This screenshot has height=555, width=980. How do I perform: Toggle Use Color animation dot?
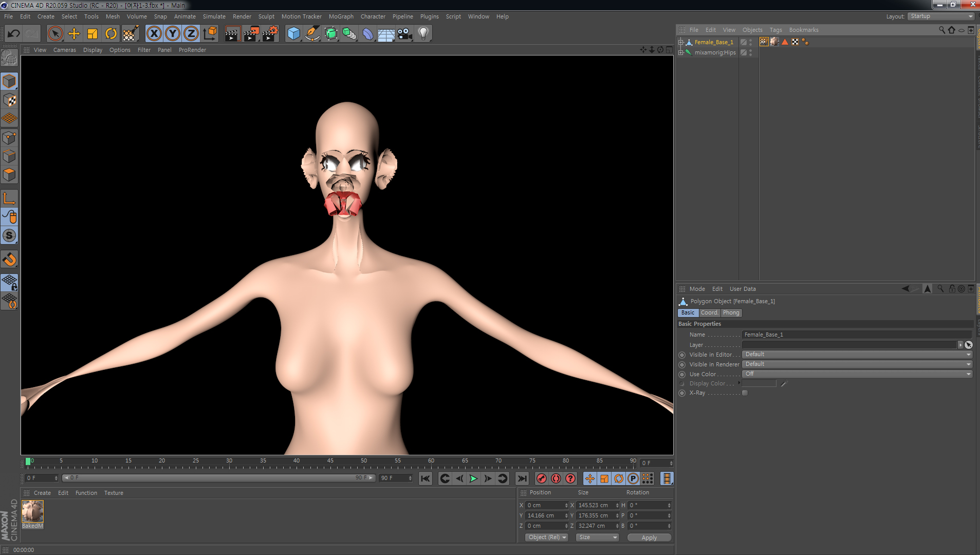[x=682, y=375]
